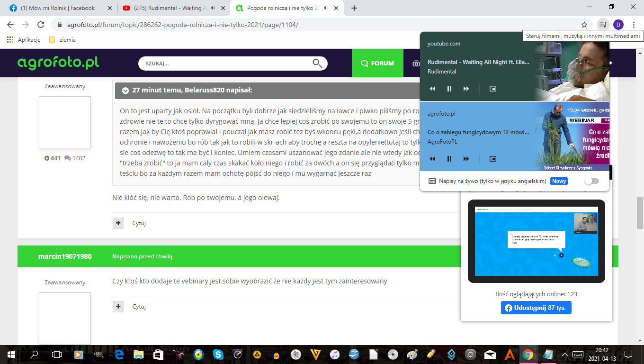Toggle live captions switch
The height and width of the screenshot is (364, 644).
(x=591, y=181)
